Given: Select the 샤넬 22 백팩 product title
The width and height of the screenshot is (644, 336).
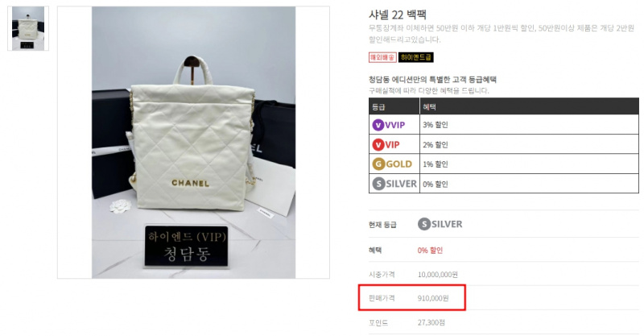Looking at the screenshot, I should (397, 15).
